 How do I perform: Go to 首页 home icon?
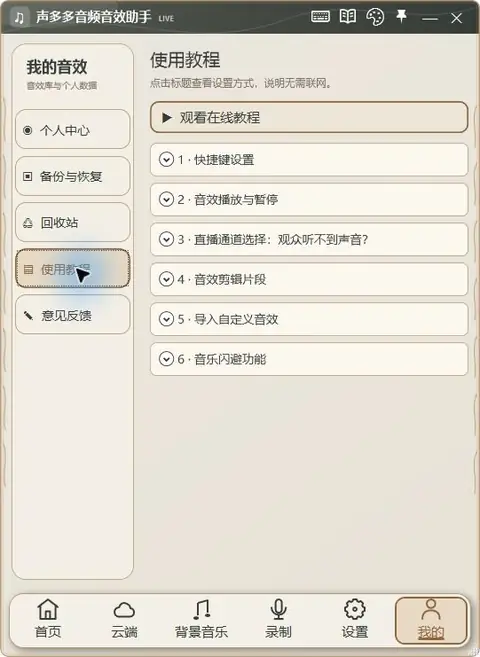click(x=48, y=609)
